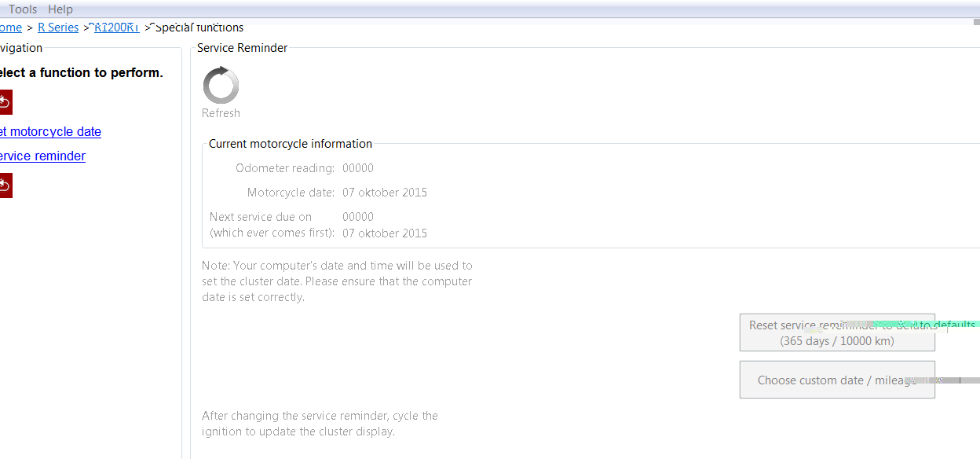980x459 pixels.
Task: Click the next service due date value
Action: click(x=385, y=233)
